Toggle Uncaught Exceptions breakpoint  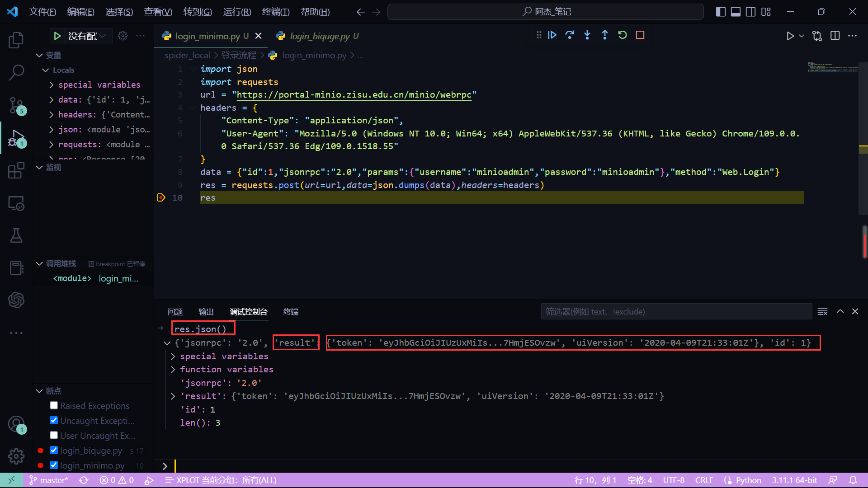[x=54, y=421]
